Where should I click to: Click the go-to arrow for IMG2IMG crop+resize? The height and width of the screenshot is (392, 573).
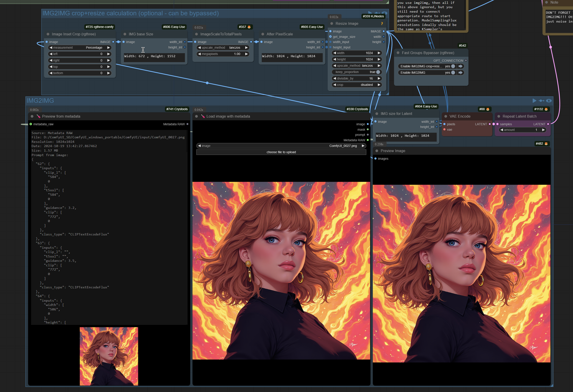460,66
